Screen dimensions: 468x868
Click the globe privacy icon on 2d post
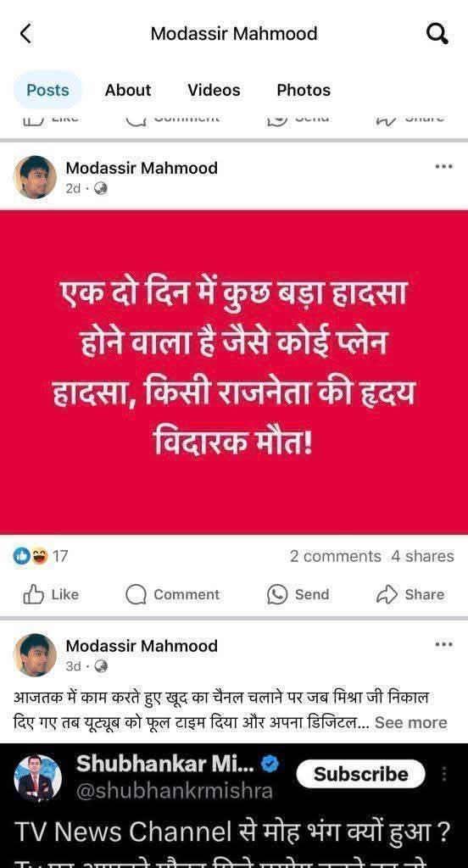(x=101, y=189)
